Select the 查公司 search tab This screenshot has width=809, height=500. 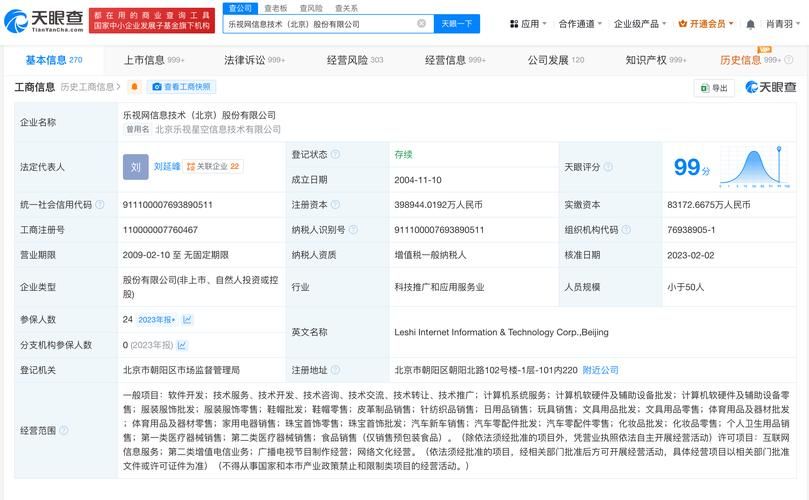pos(240,8)
